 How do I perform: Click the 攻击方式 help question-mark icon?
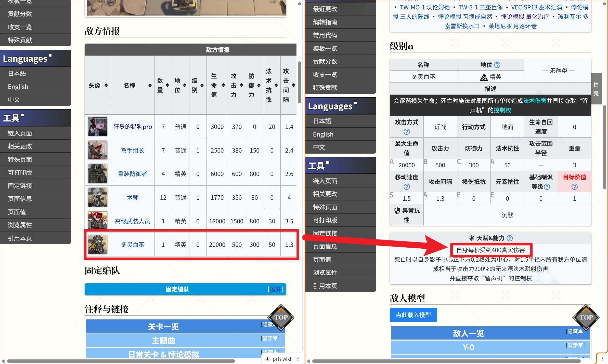click(407, 132)
